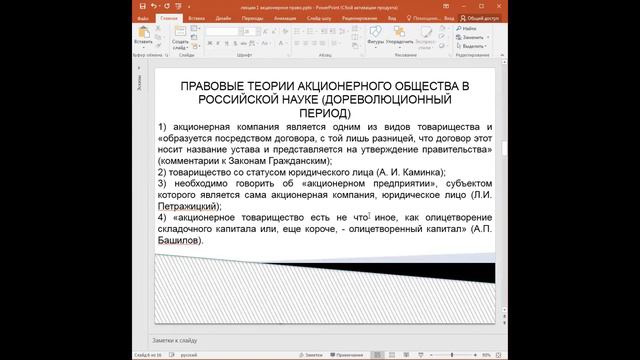The height and width of the screenshot is (360, 640).
Task: Cut selection with the scissors icon
Action: coord(158,29)
